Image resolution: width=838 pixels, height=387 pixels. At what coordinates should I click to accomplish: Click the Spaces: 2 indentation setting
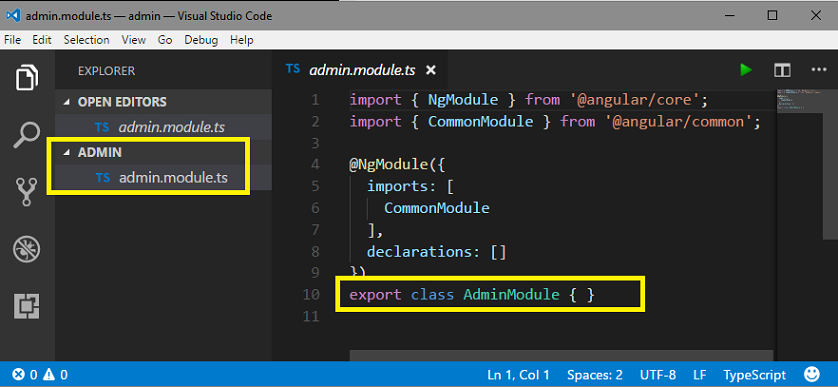coord(595,375)
